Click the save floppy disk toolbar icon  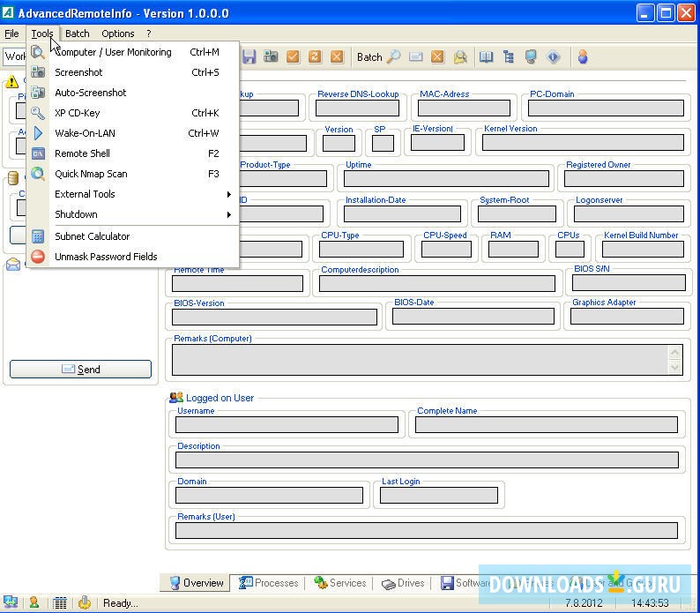(x=249, y=56)
